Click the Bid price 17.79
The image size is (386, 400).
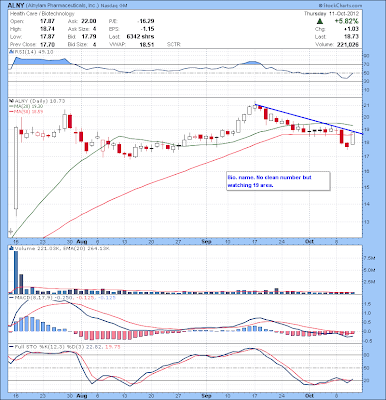89,37
